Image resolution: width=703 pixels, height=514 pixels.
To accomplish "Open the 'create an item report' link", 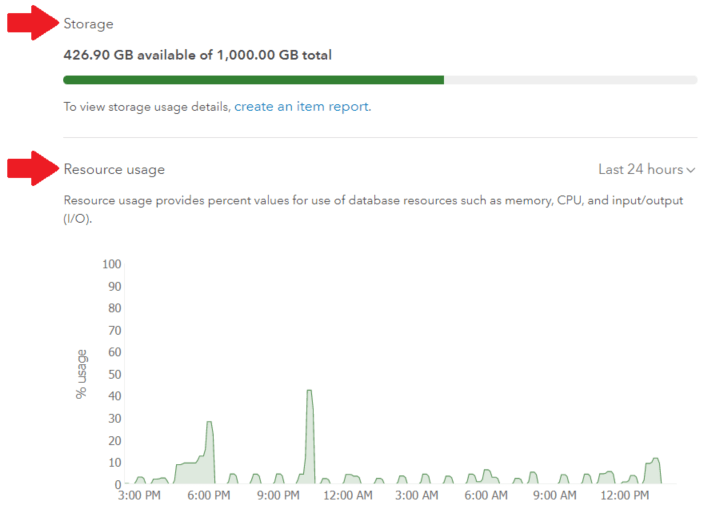I will pos(302,106).
